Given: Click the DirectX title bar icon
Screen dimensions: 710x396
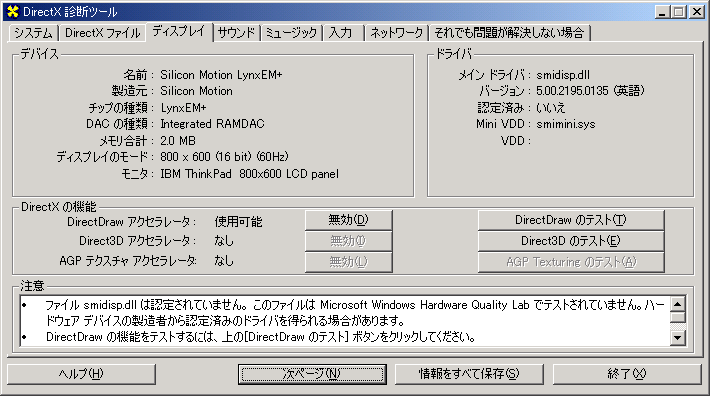Looking at the screenshot, I should (13, 11).
